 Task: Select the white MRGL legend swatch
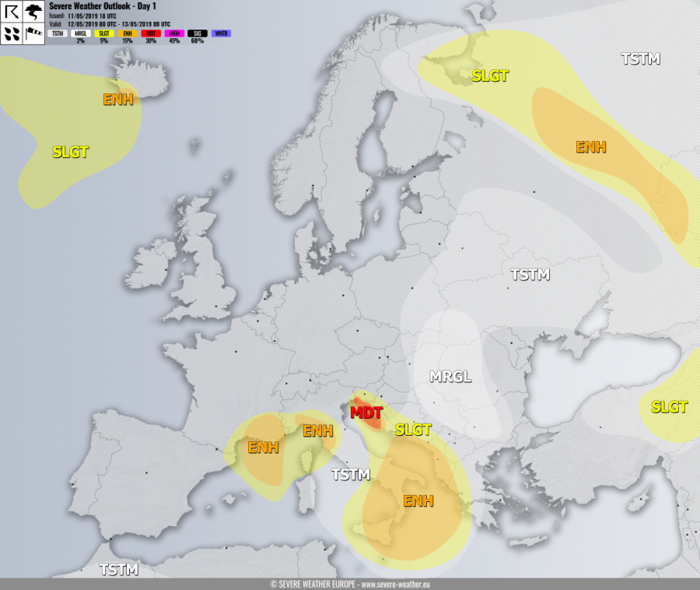click(81, 33)
